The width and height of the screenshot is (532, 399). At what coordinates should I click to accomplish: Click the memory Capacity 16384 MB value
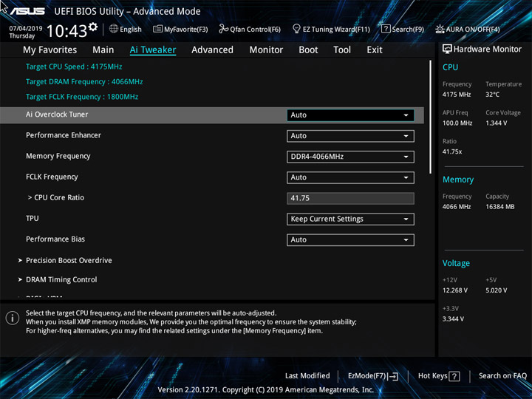500,207
